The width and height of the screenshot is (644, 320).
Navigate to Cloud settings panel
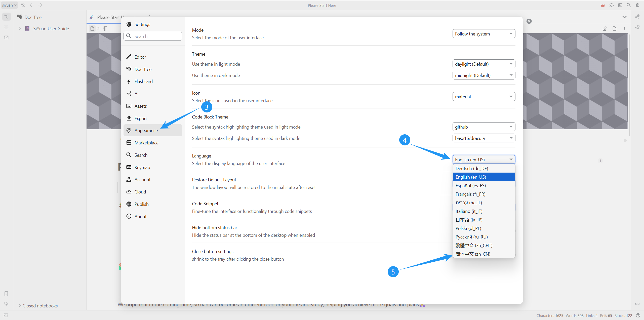140,192
